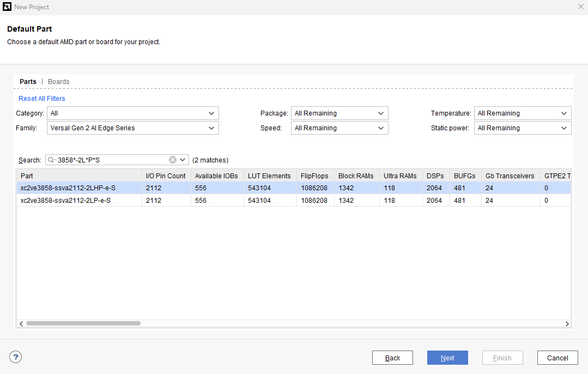Sort by Available IOBs column
The width and height of the screenshot is (588, 374).
pos(217,176)
